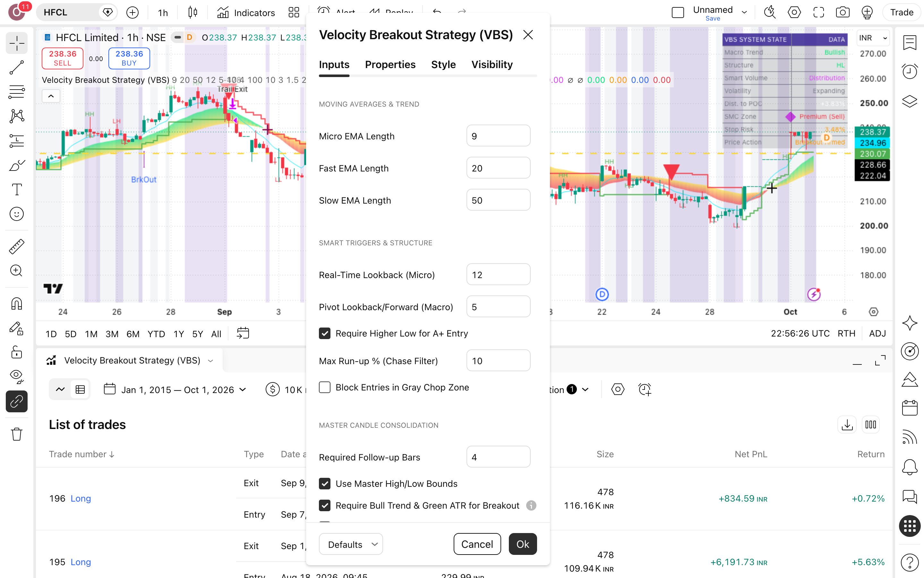The width and height of the screenshot is (924, 578).
Task: Switch to the Visibility tab
Action: [492, 65]
